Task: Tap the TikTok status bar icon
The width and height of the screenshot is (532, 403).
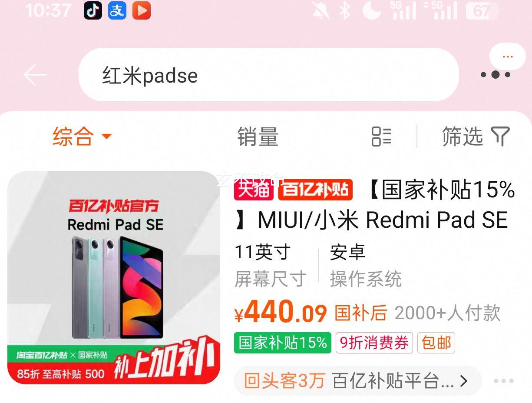Action: click(93, 10)
